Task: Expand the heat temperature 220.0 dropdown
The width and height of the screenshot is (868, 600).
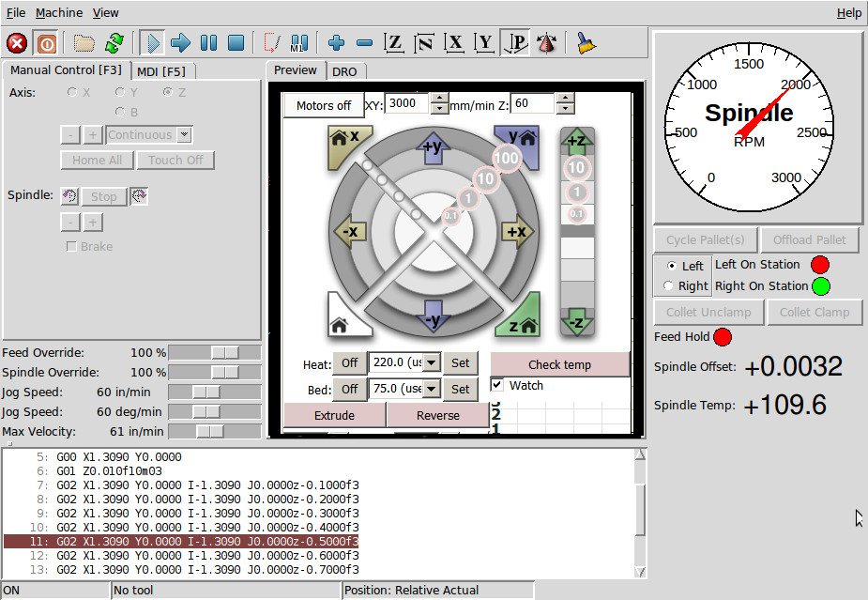Action: click(x=433, y=362)
